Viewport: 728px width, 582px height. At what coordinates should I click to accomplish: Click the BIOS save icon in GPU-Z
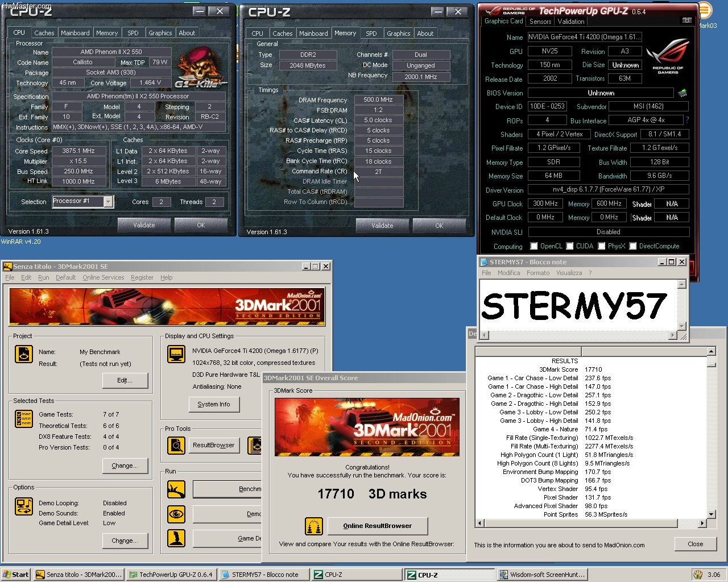coord(682,93)
